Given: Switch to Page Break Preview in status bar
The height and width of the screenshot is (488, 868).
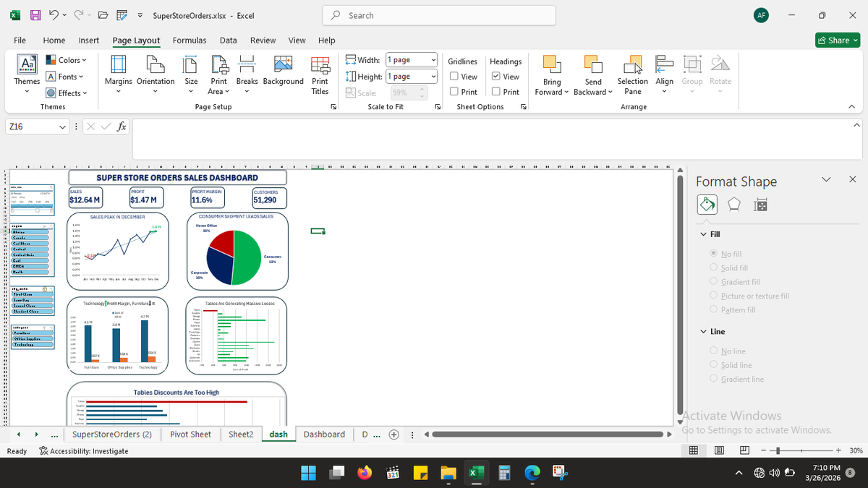Looking at the screenshot, I should tap(744, 450).
